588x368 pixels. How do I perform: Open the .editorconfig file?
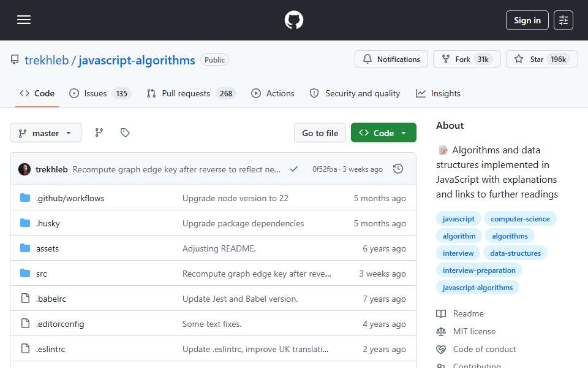[x=60, y=324]
